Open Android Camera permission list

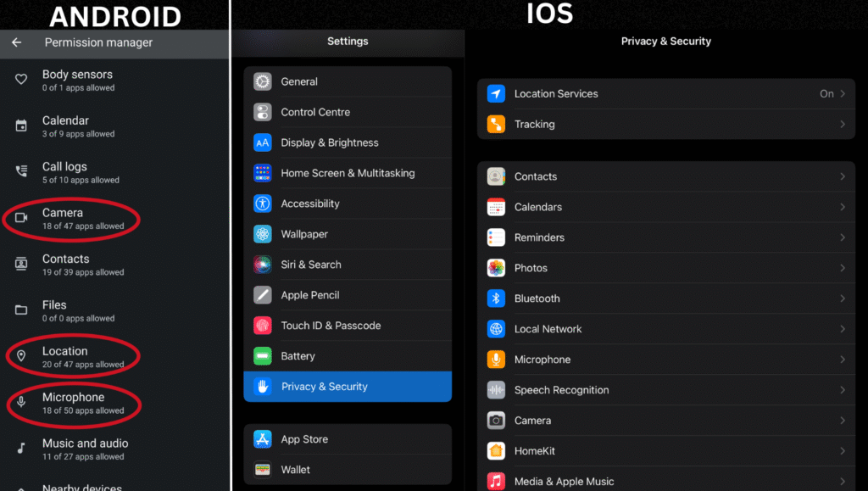[114, 219]
